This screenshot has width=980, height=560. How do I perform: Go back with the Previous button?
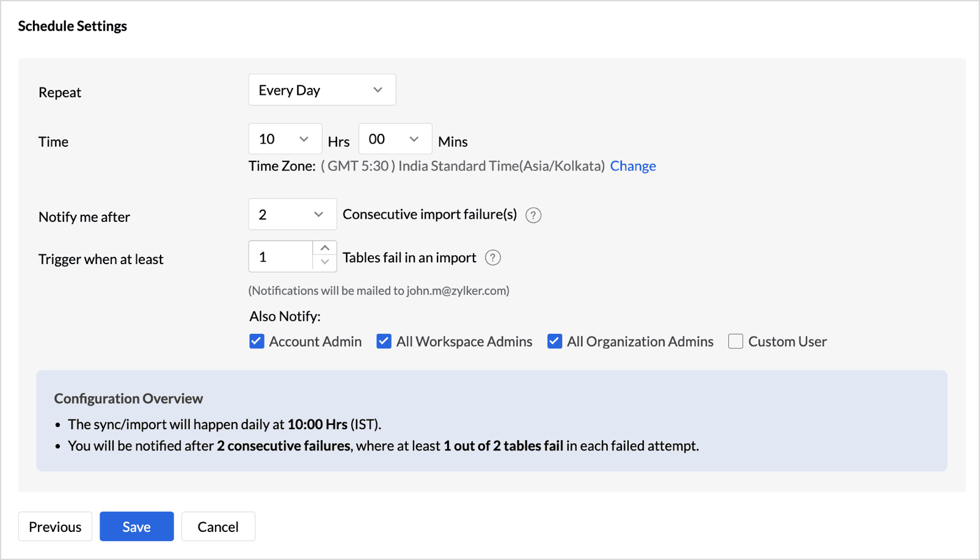55,527
